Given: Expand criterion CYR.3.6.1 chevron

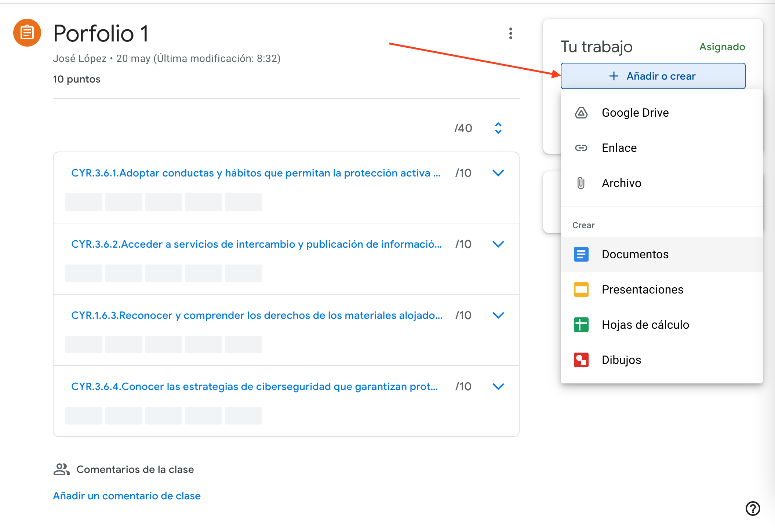Looking at the screenshot, I should point(498,173).
